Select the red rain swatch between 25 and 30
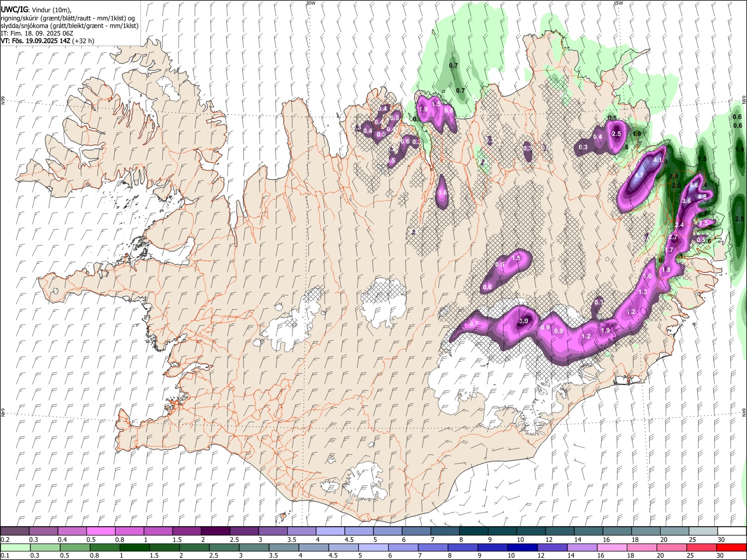Viewport: 747px width, 560px height. pyautogui.click(x=702, y=547)
